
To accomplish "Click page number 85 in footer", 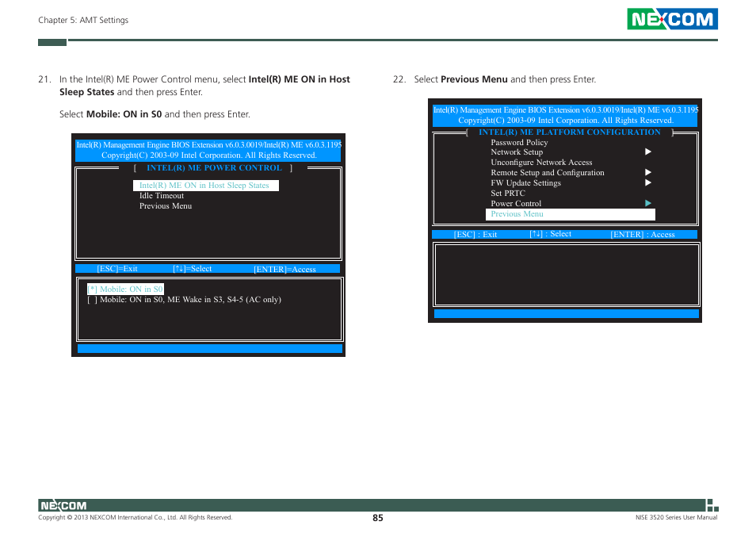I will [x=378, y=518].
